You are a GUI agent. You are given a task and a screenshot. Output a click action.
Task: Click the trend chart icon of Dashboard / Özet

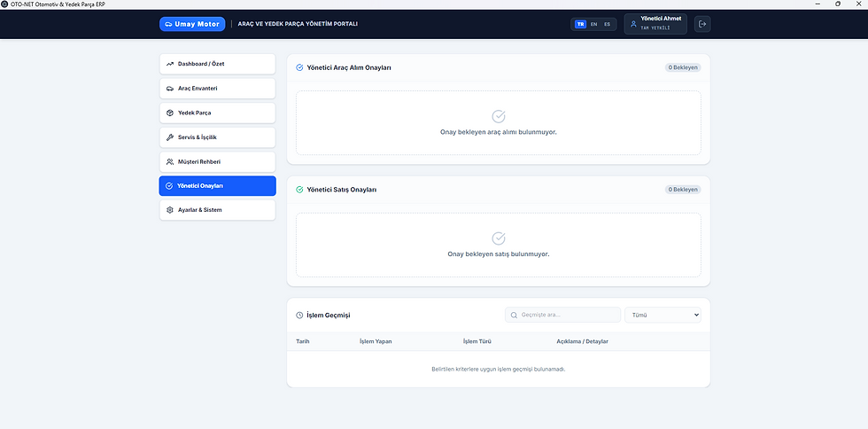pyautogui.click(x=170, y=64)
